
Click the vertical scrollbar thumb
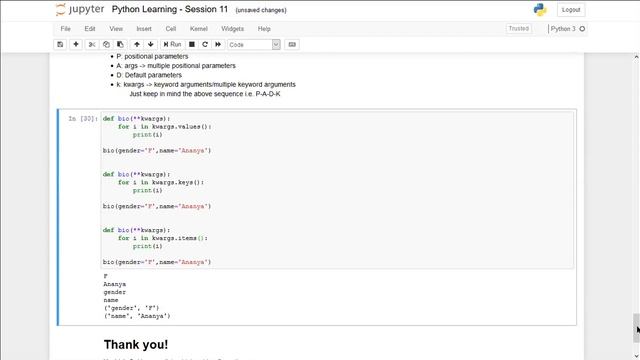636,328
